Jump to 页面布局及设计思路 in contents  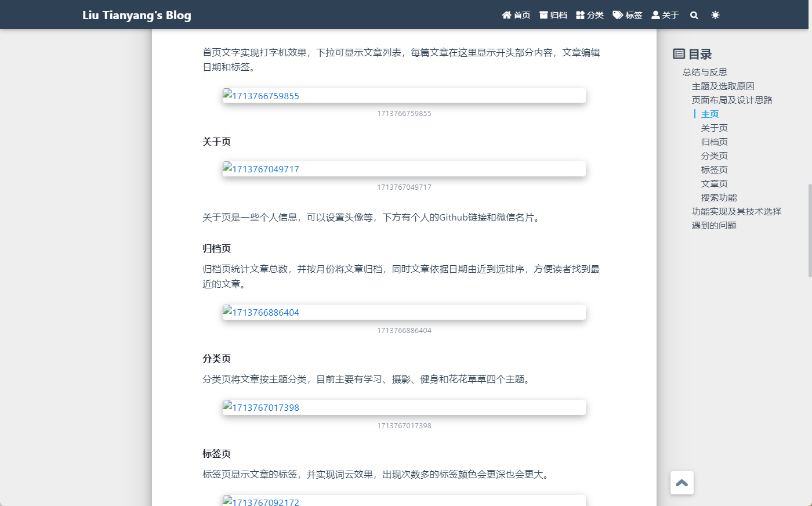[x=732, y=100]
